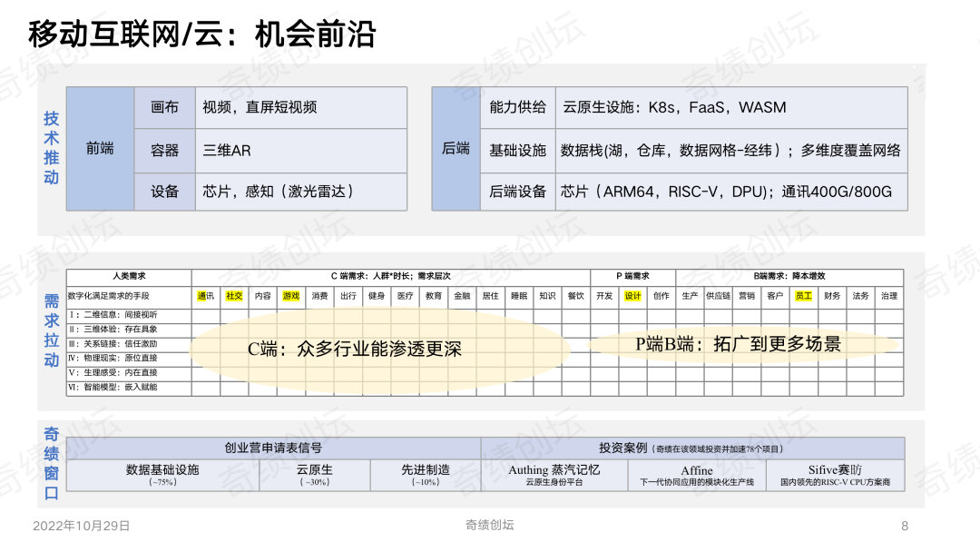
Task: Click the 创作 column header
Action: (661, 296)
